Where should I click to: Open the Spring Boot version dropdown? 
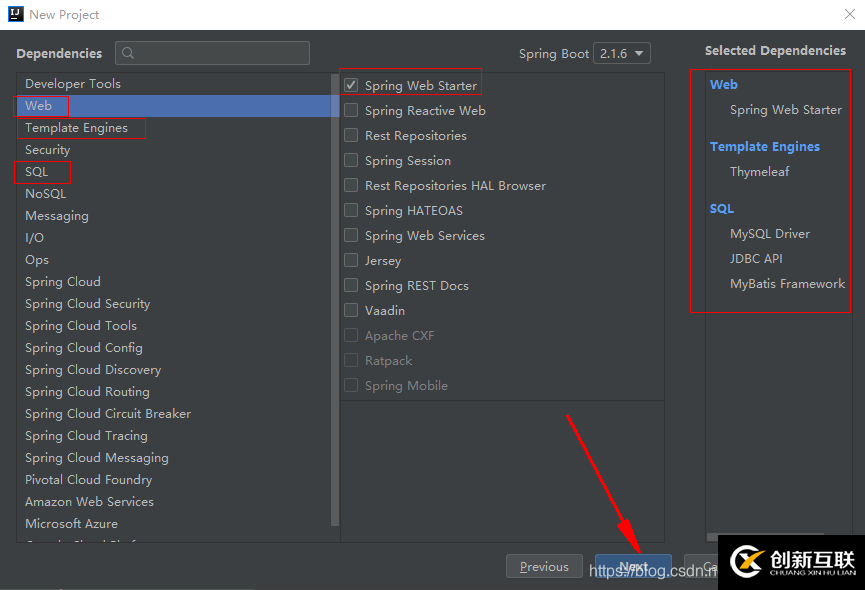622,53
